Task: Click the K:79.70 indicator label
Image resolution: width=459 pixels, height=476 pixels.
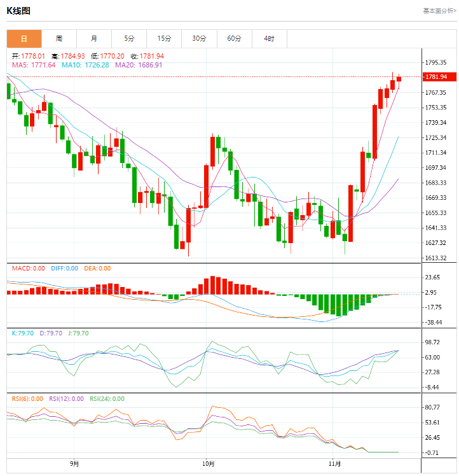Action: [23, 333]
